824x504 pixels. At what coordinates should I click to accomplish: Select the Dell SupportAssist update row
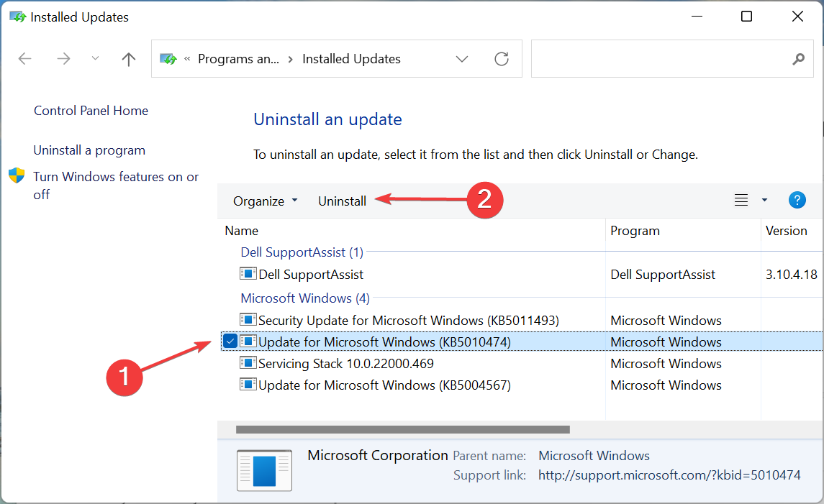pos(521,275)
